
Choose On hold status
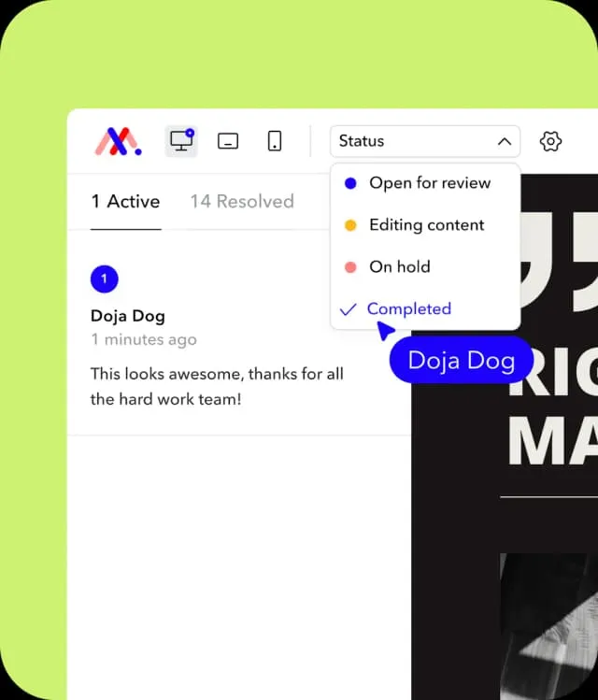[x=425, y=267]
